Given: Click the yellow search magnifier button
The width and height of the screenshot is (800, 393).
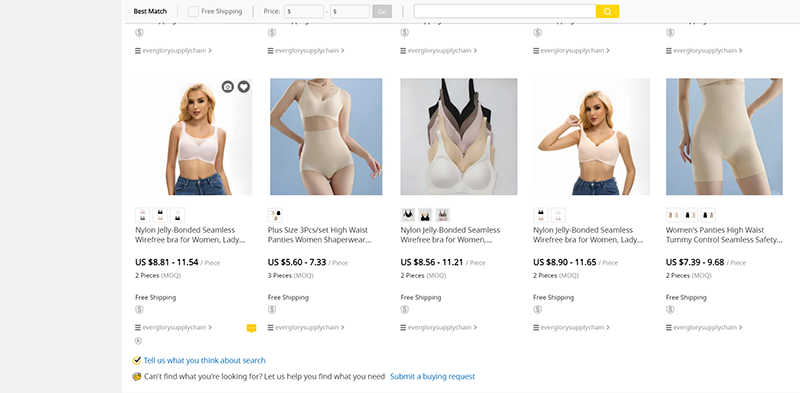Looking at the screenshot, I should coord(607,11).
